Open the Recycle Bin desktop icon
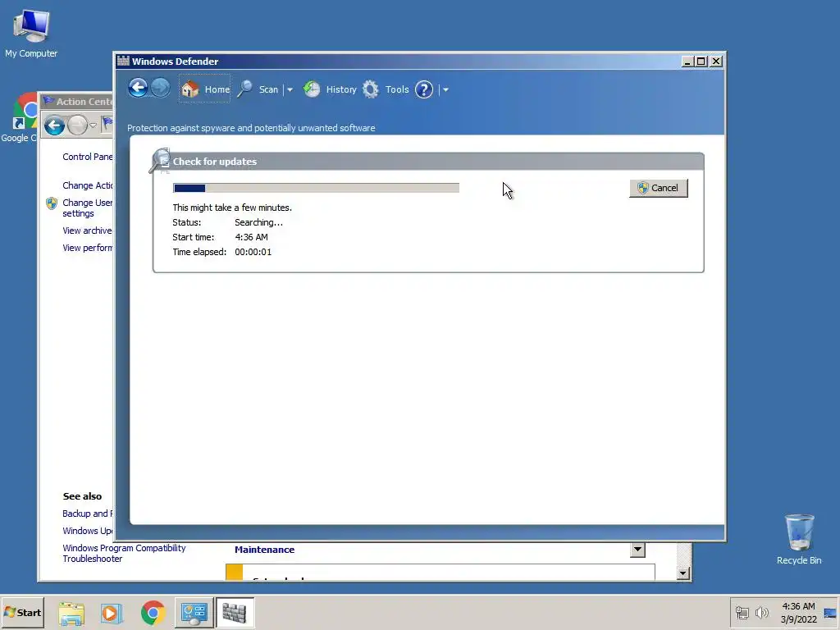 799,540
